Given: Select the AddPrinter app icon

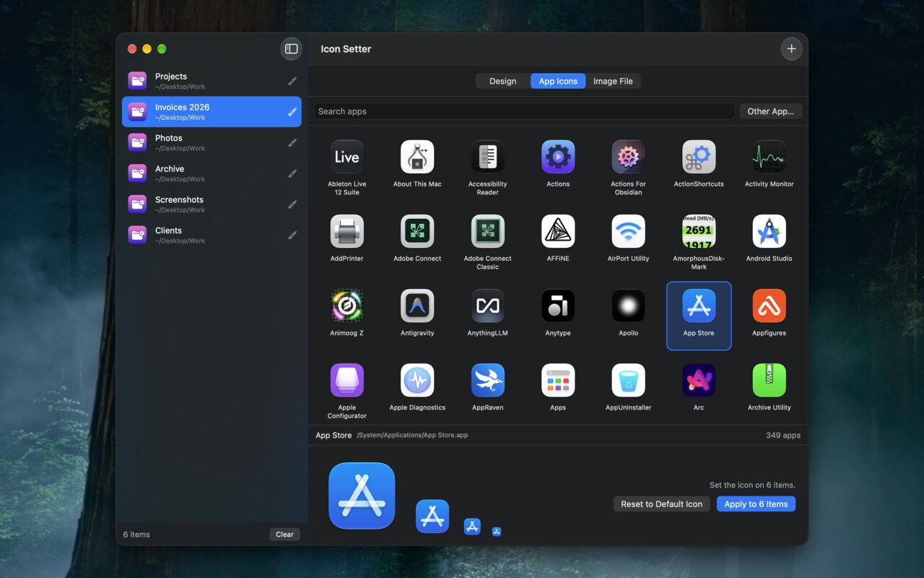Looking at the screenshot, I should coord(346,231).
